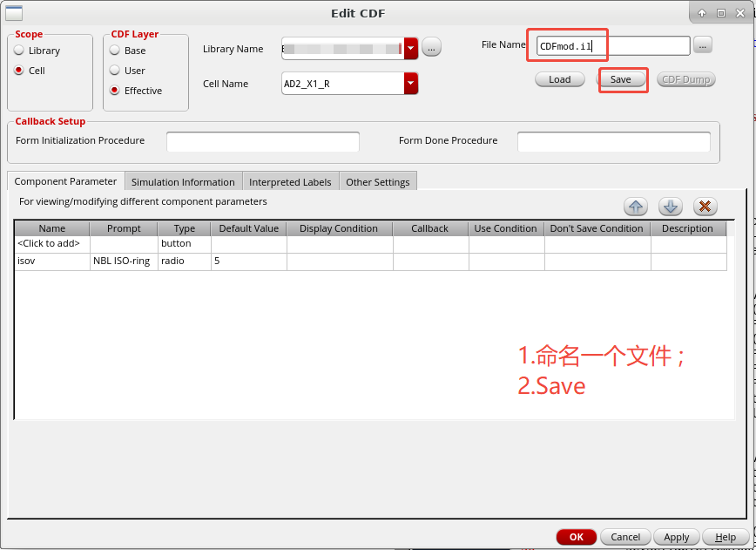Open the Interpreted Labels tab
This screenshot has height=550, width=756.
pos(290,182)
